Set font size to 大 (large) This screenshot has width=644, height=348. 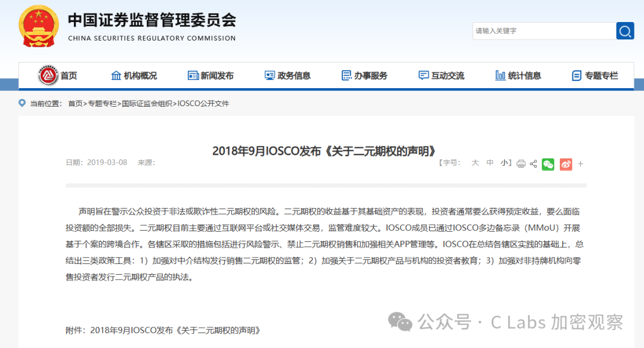point(475,163)
